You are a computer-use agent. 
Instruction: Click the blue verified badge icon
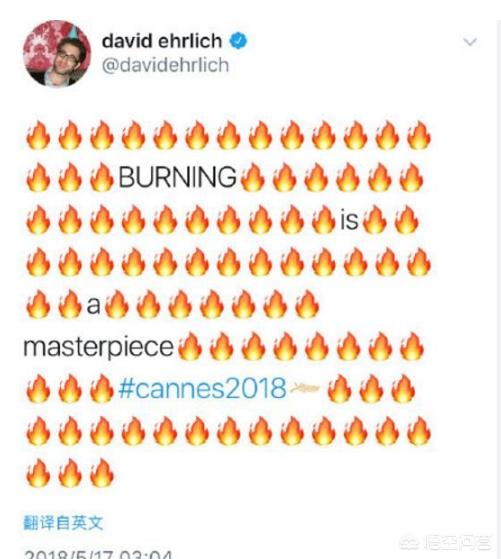(238, 40)
